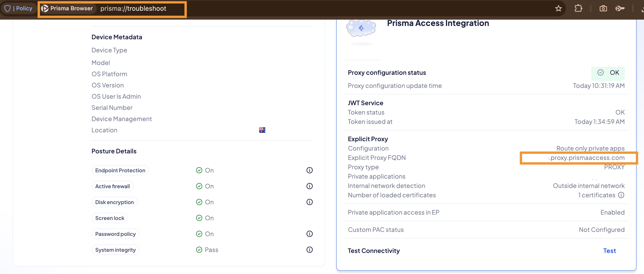Click the Active firewall pill

coord(113,186)
